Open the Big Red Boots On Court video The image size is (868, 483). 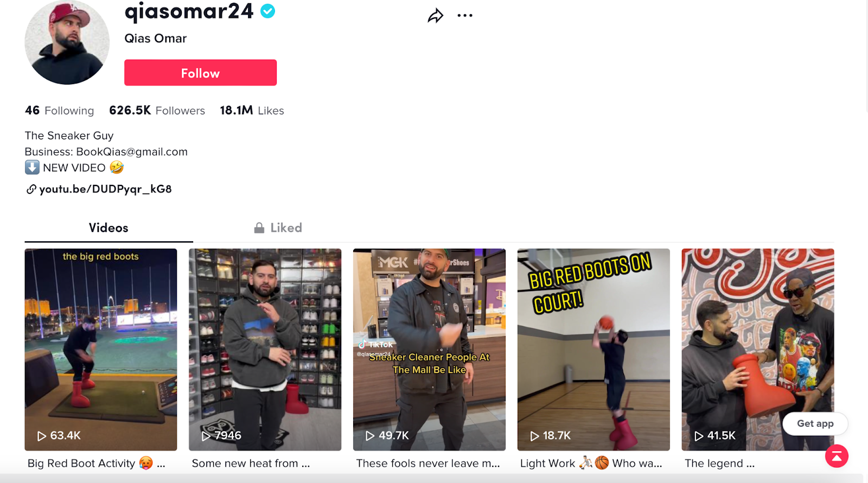[x=593, y=350]
